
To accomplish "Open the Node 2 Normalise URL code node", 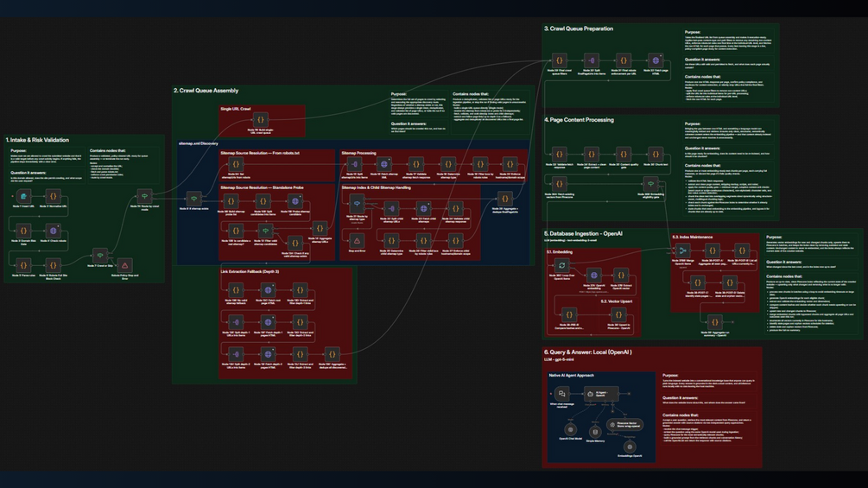I will click(54, 196).
